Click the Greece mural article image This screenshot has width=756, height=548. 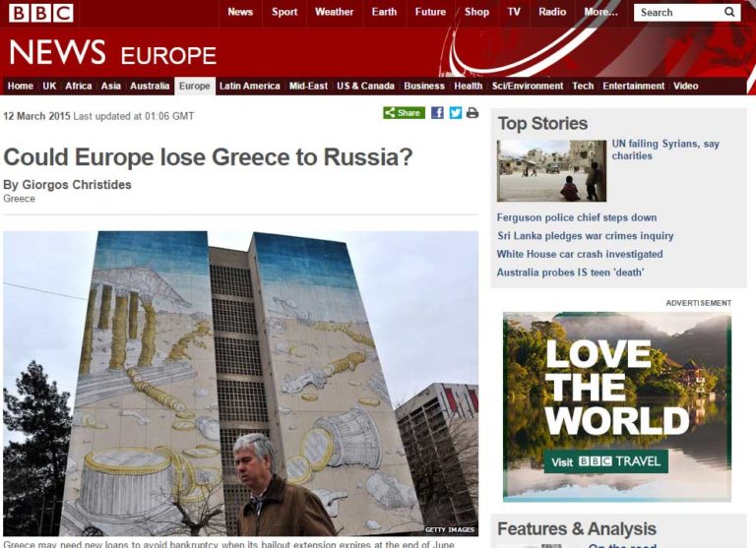click(x=240, y=384)
